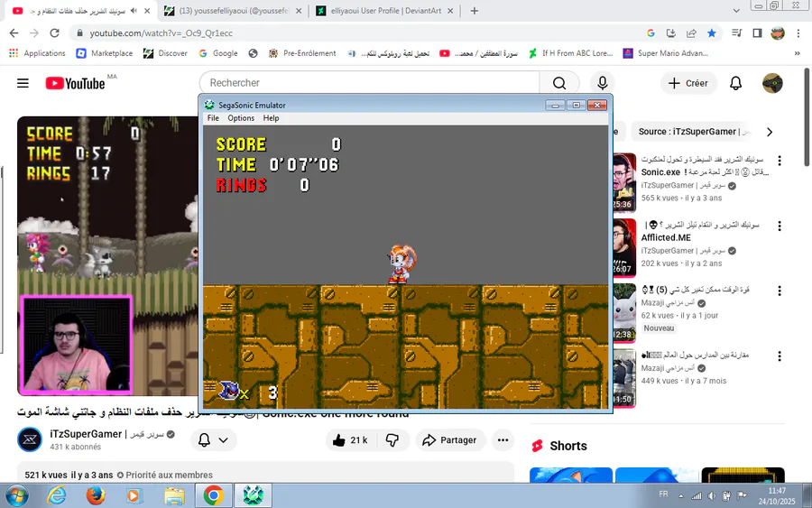Launch Internet Explorer from taskbar
Screen dimensions: 812x508
[57, 495]
